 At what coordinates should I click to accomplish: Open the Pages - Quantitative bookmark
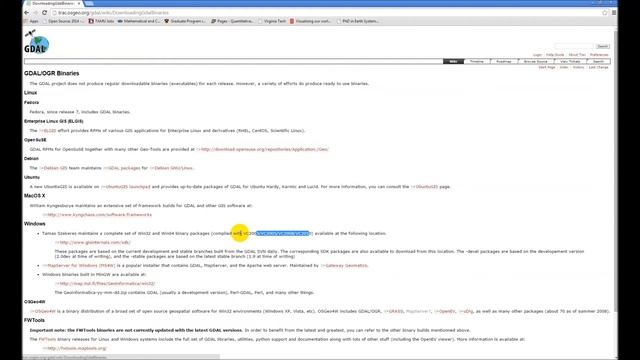pyautogui.click(x=232, y=21)
